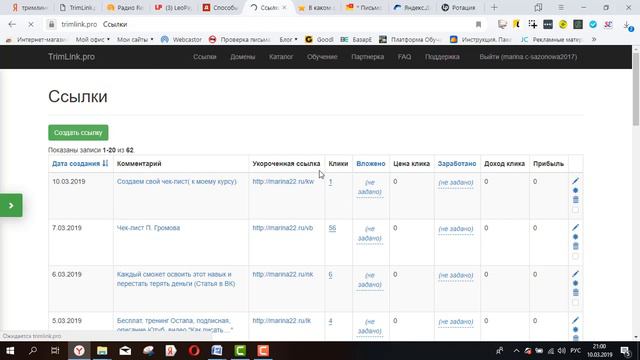Open the volume control in tray
The width and height of the screenshot is (640, 360).
(562, 351)
